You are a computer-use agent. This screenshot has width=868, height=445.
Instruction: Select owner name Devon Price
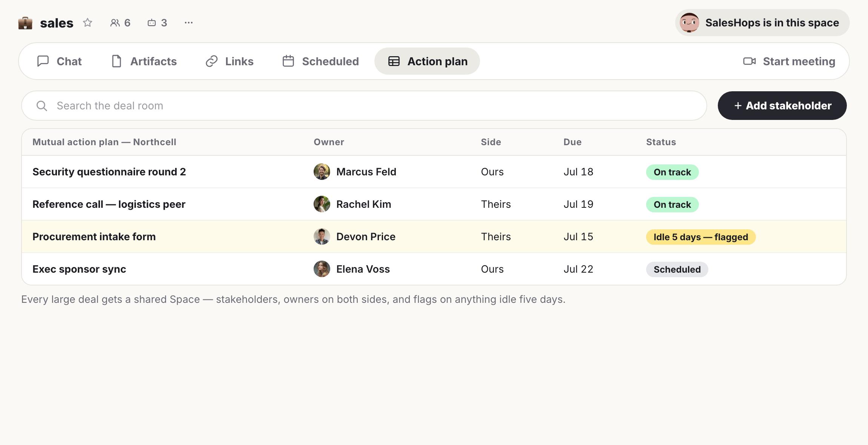click(366, 237)
